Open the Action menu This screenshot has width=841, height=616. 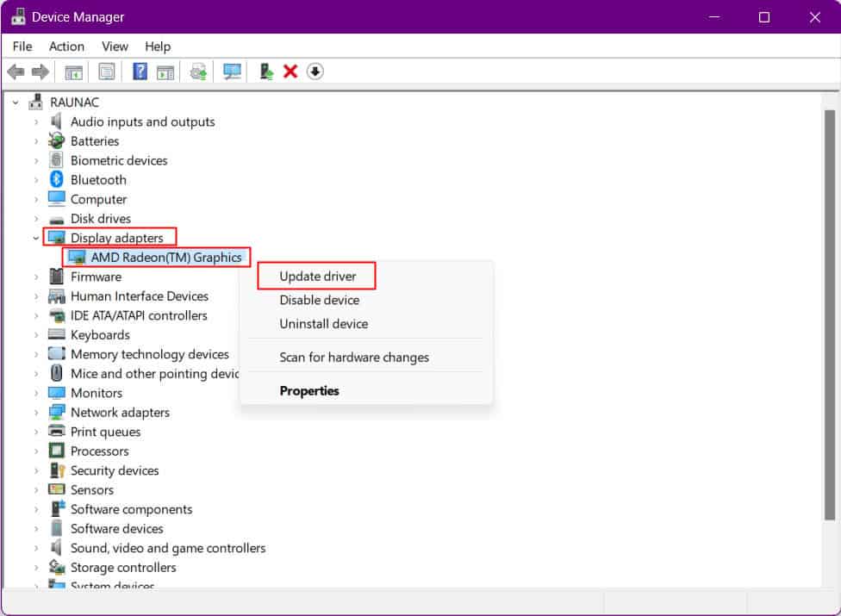(x=66, y=47)
